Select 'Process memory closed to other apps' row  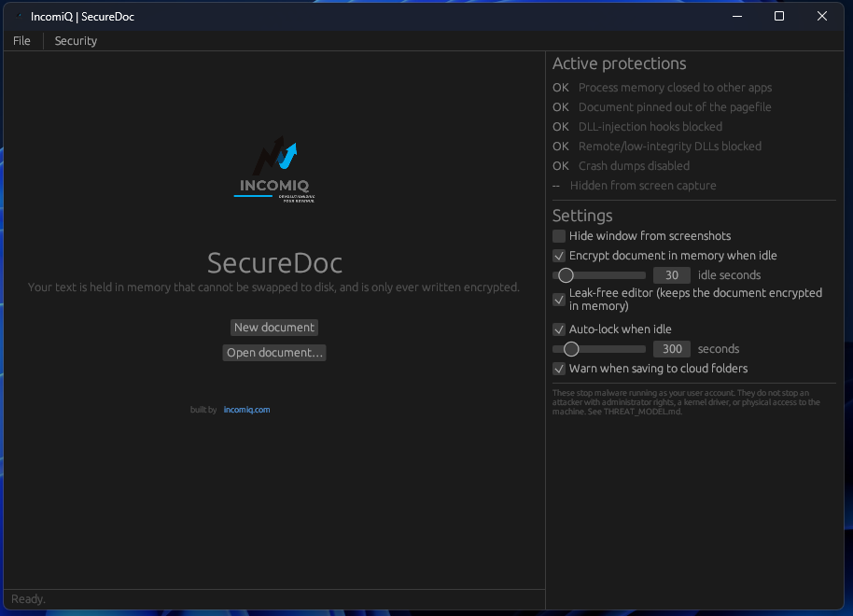coord(662,88)
